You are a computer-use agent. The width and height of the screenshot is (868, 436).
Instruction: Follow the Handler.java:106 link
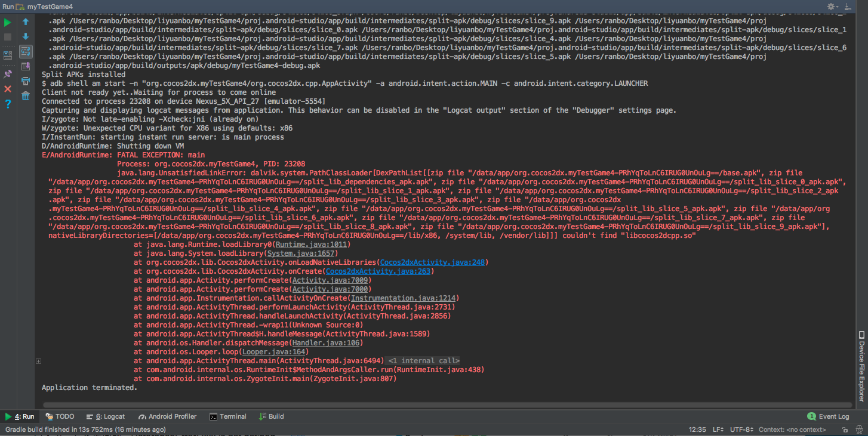pos(326,343)
